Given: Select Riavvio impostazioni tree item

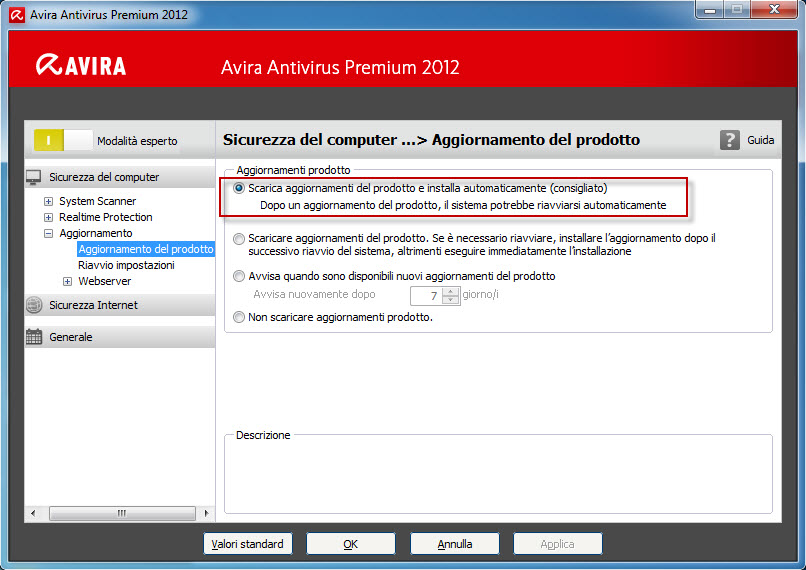Looking at the screenshot, I should click(126, 265).
